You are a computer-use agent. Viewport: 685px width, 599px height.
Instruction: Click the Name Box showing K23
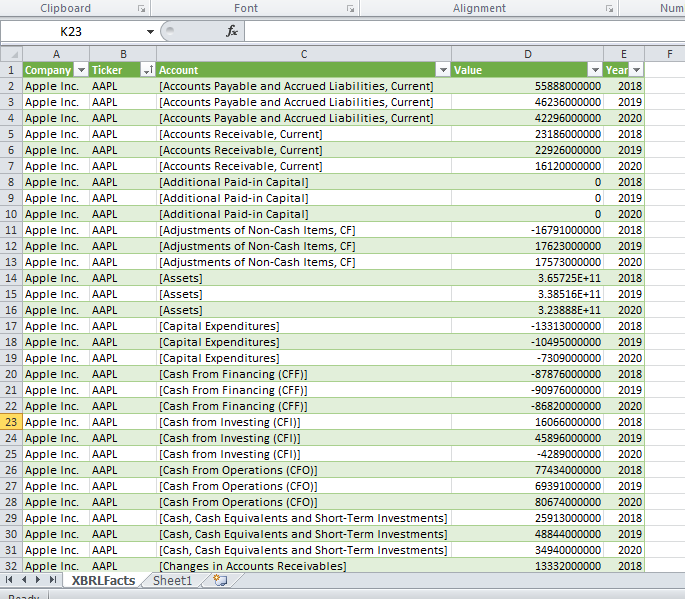pyautogui.click(x=72, y=31)
